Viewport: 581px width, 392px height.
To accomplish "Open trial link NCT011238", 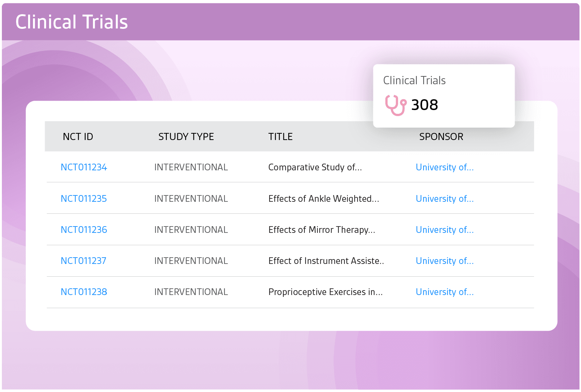I will click(x=84, y=292).
